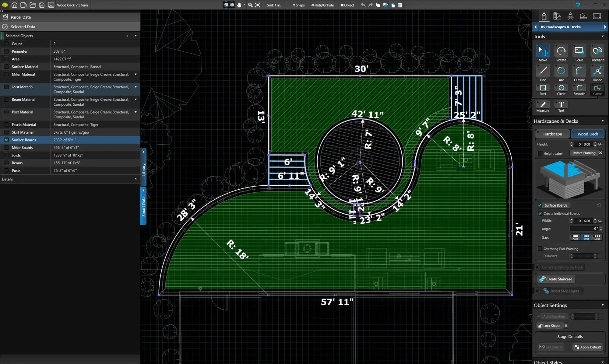Select the Arc tool
The width and height of the screenshot is (609, 364).
tap(561, 73)
